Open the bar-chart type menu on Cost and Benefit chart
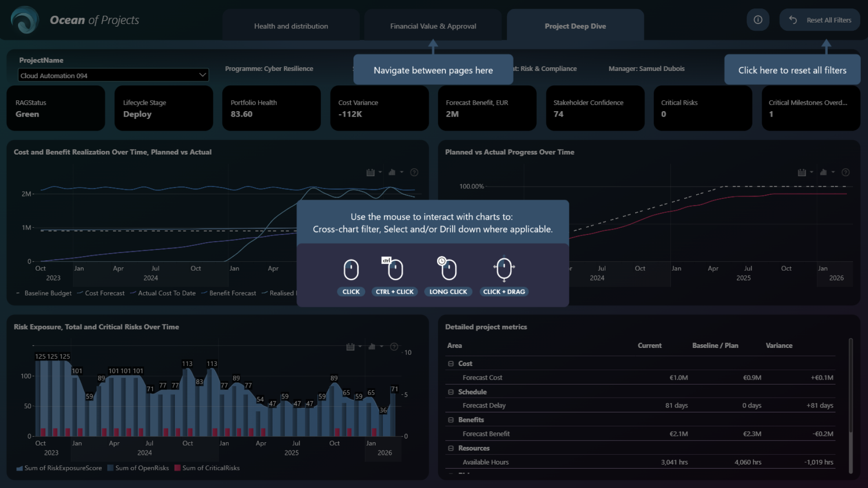Viewport: 868px width, 488px height. click(392, 172)
